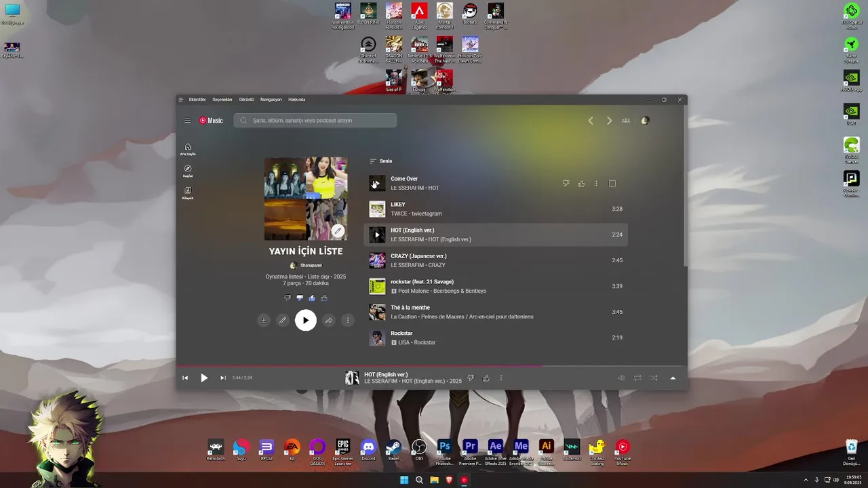This screenshot has height=488, width=868.
Task: Open the people icon near the avatar
Action: pyautogui.click(x=626, y=121)
